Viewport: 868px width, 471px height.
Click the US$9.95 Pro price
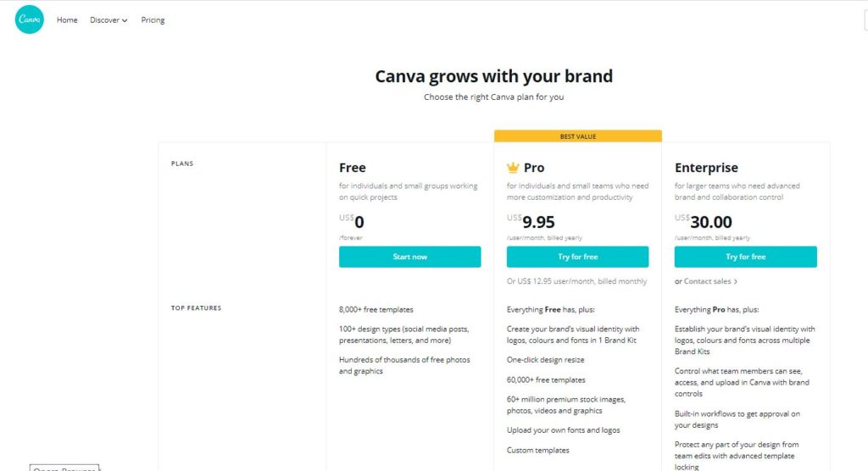(x=531, y=221)
